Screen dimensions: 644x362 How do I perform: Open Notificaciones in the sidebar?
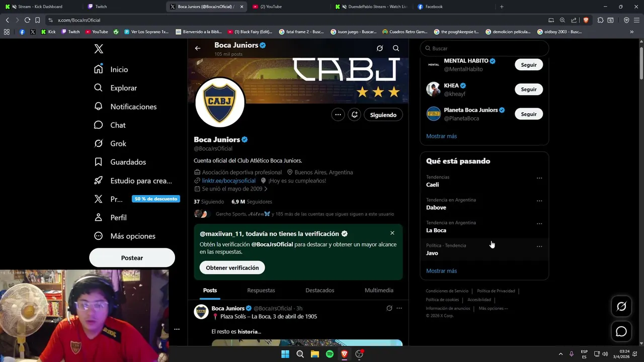coord(125,107)
